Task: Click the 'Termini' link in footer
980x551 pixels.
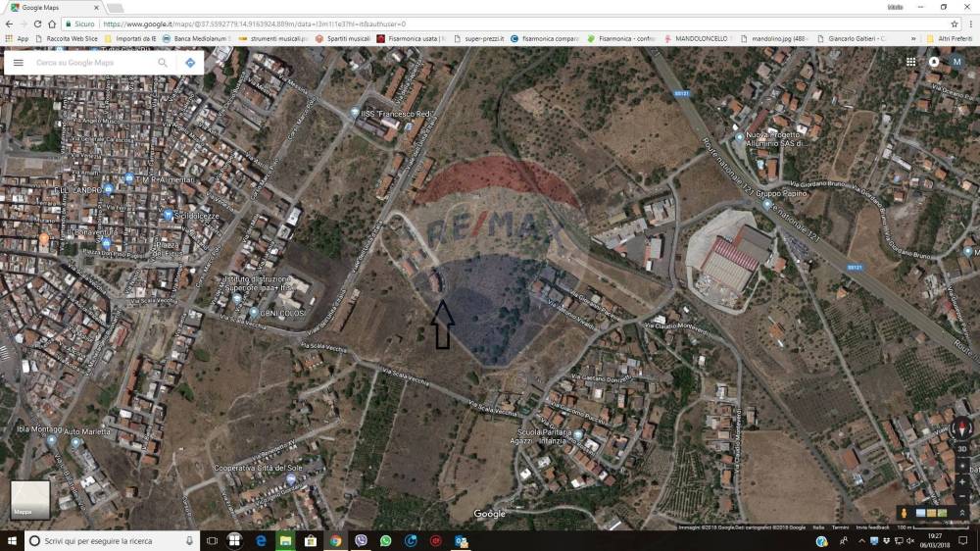Action: pyautogui.click(x=841, y=527)
